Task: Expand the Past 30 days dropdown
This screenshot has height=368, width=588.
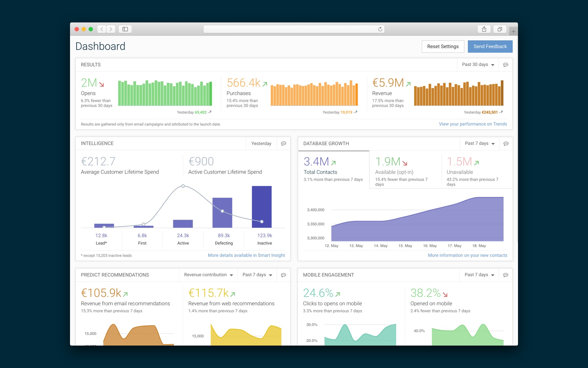Action: click(x=478, y=65)
